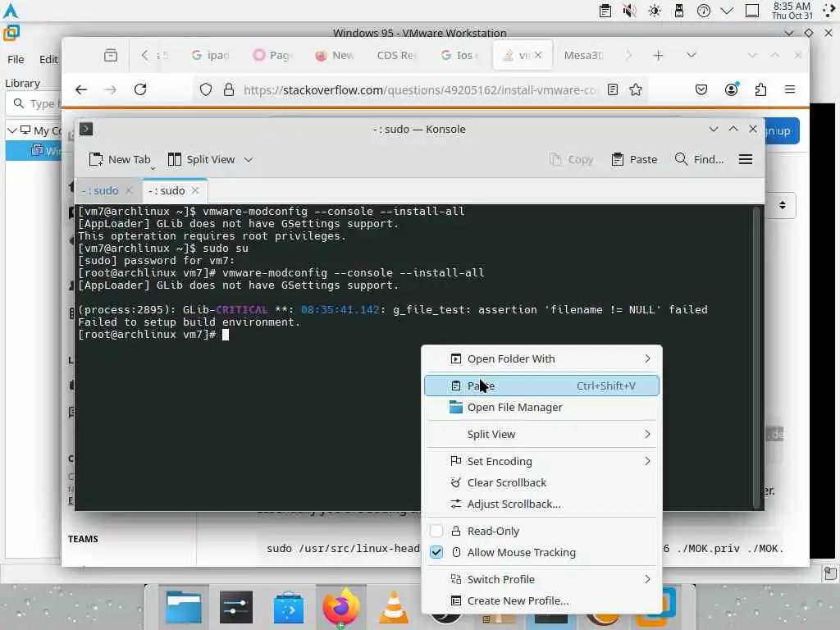Open the application launcher at top-left
This screenshot has height=630, width=840.
11,11
